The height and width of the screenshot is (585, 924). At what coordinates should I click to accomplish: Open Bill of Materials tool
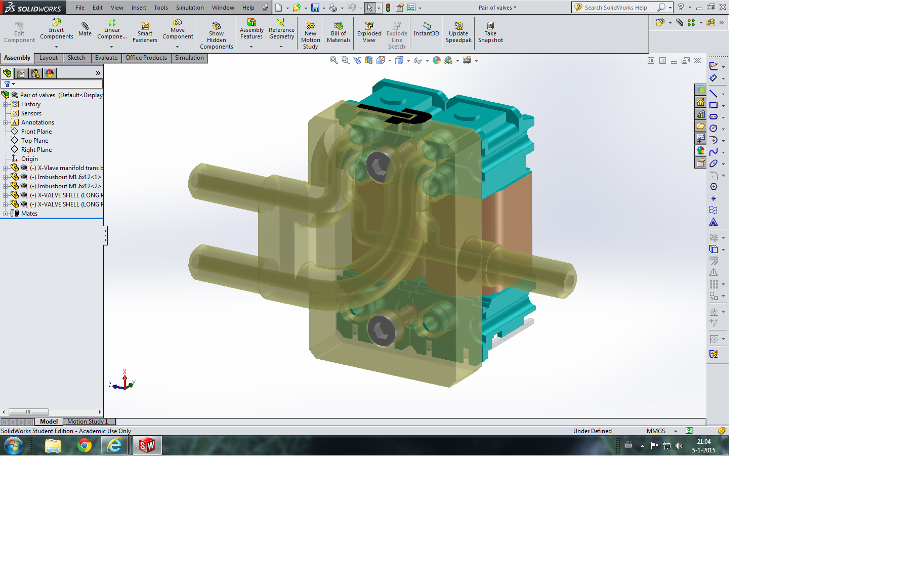click(339, 32)
